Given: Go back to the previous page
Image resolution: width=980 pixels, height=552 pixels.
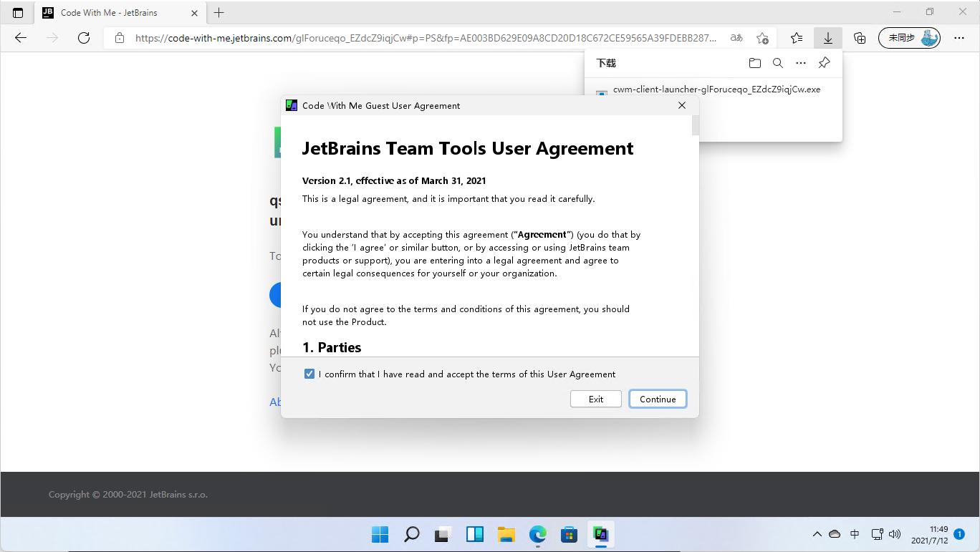Looking at the screenshot, I should 21,38.
